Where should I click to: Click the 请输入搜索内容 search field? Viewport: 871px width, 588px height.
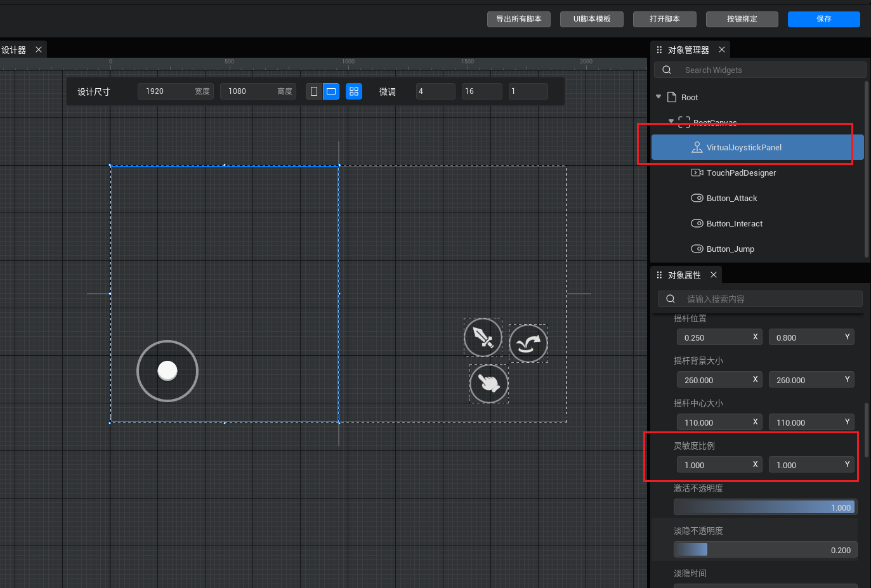pos(760,299)
